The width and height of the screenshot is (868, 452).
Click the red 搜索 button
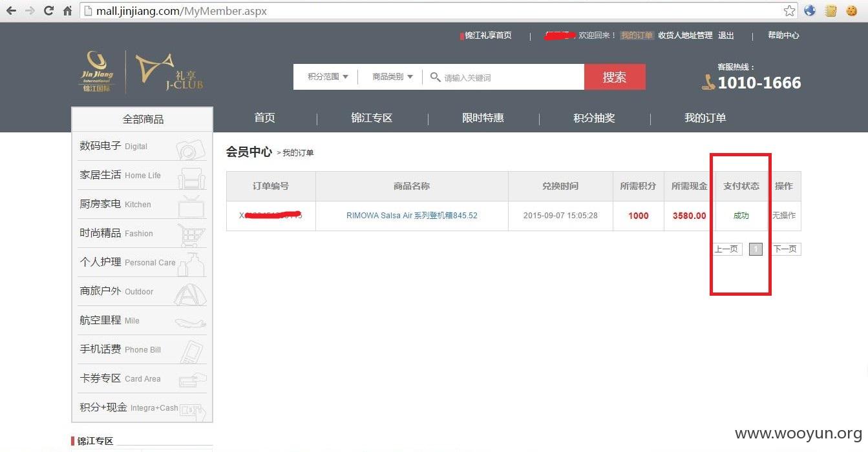pos(615,77)
